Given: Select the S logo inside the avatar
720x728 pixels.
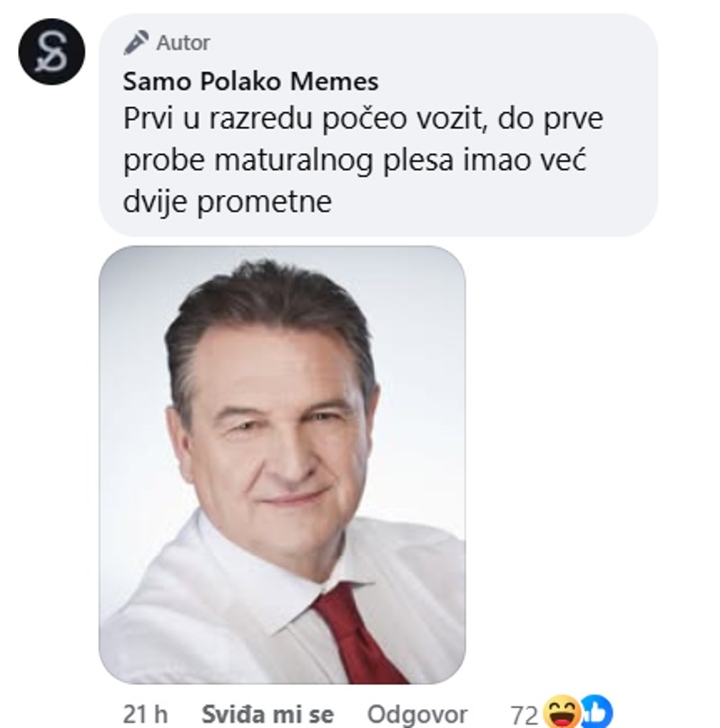Looking at the screenshot, I should (x=51, y=52).
